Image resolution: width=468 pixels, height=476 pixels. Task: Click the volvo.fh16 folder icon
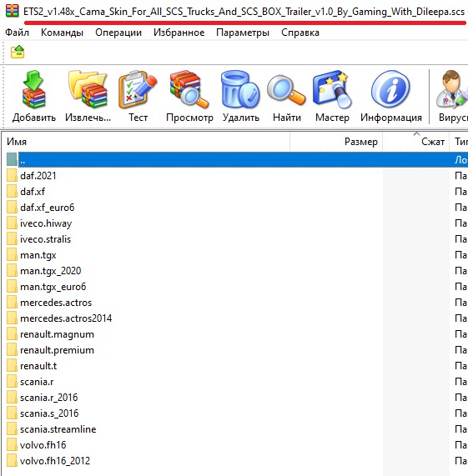coord(12,445)
